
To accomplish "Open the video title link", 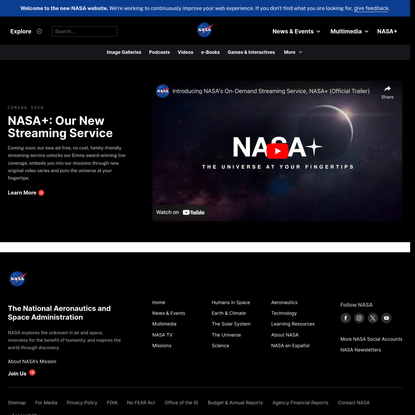I will (271, 91).
